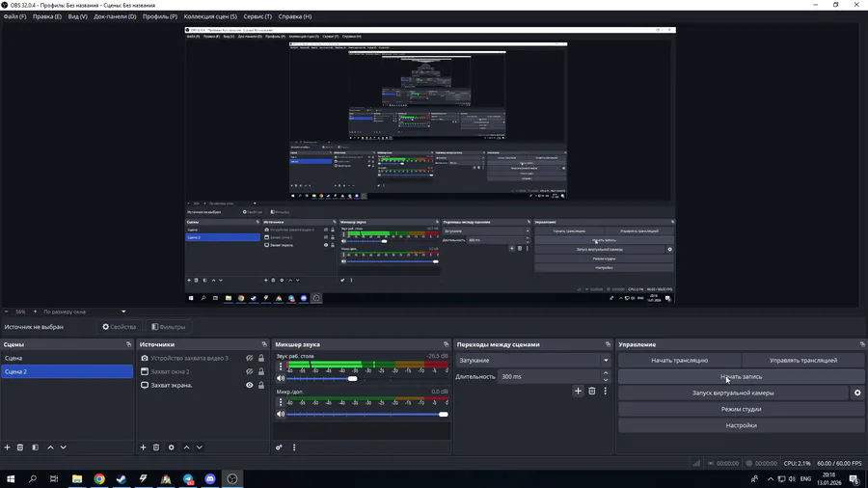
Task: Start Запуск виртуальной камеры
Action: pos(733,393)
